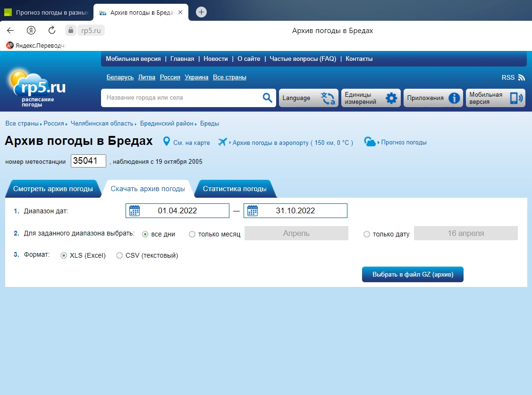Viewport: 532px width, 395px height.
Task: Open the Апрель month dropdown
Action: (296, 233)
